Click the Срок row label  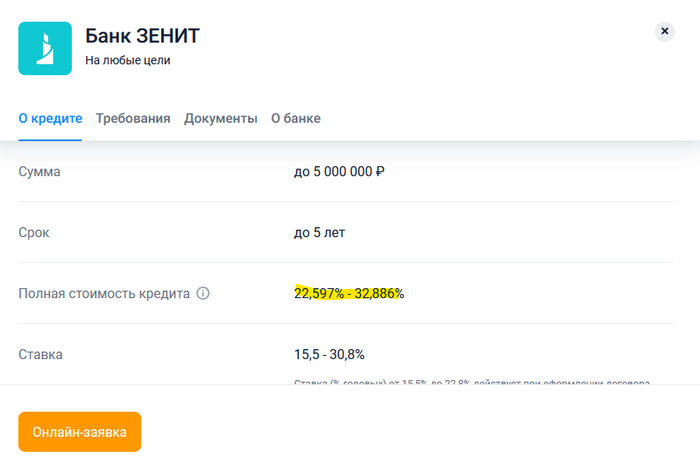pyautogui.click(x=34, y=233)
